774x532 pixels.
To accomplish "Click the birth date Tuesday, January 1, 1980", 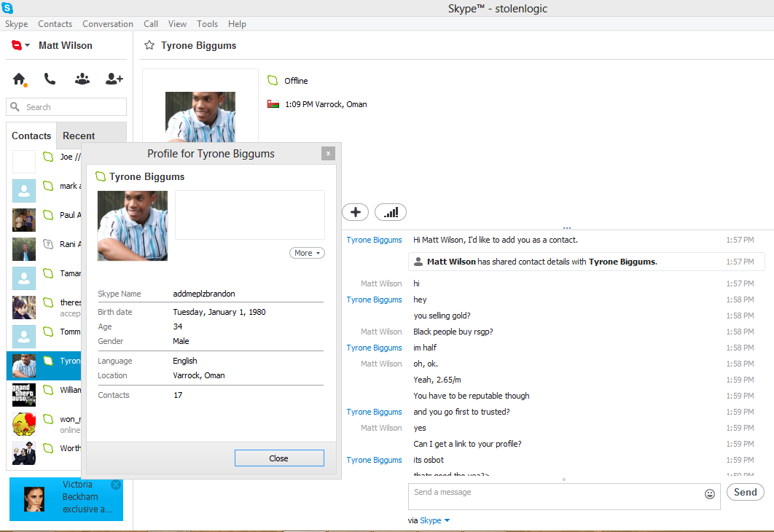I will 219,312.
